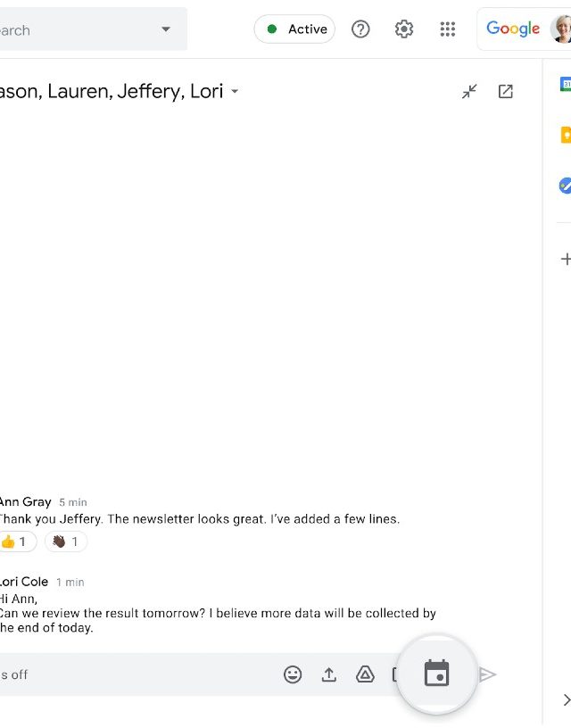The image size is (571, 728).
Task: Open the Help support icon
Action: point(360,29)
